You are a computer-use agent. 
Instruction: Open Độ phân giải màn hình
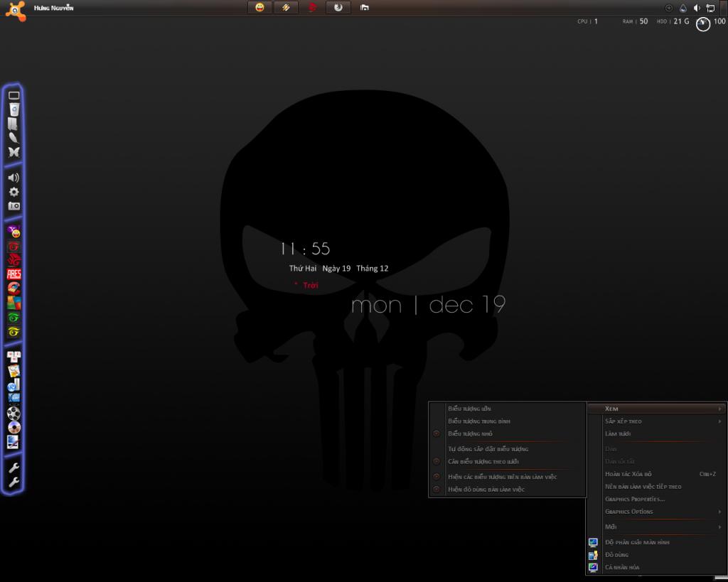pos(656,542)
